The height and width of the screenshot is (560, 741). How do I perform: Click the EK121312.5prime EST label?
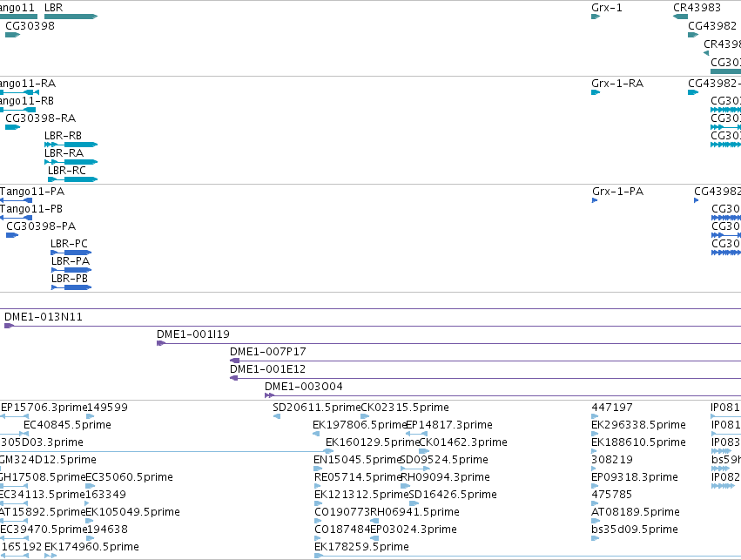pyautogui.click(x=361, y=495)
